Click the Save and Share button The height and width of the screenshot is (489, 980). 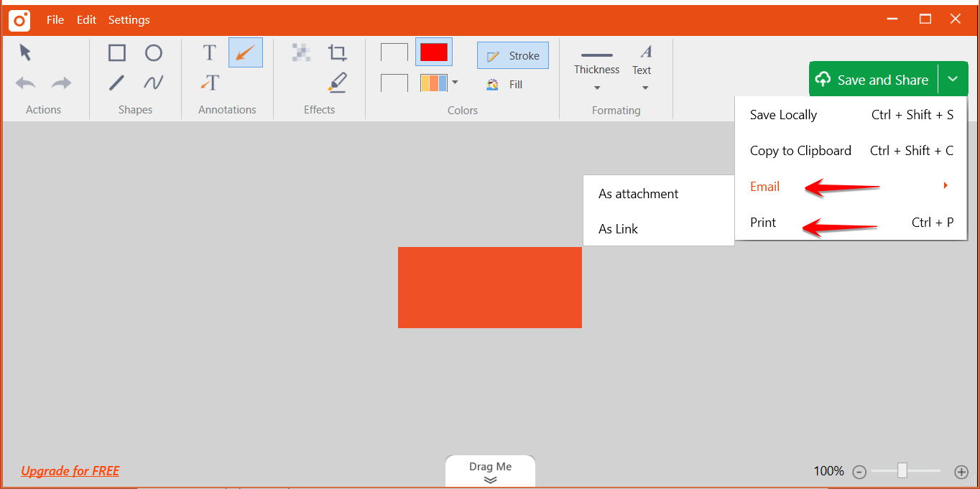[x=874, y=80]
